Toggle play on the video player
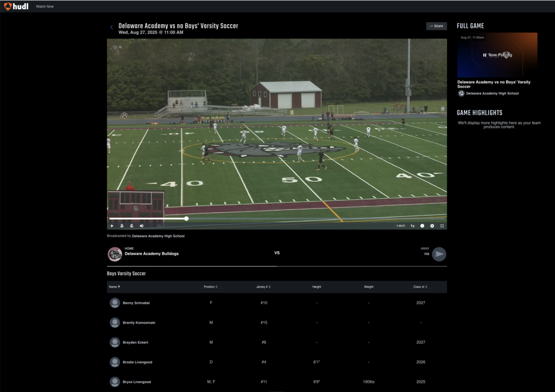The width and height of the screenshot is (555, 392). pyautogui.click(x=112, y=225)
